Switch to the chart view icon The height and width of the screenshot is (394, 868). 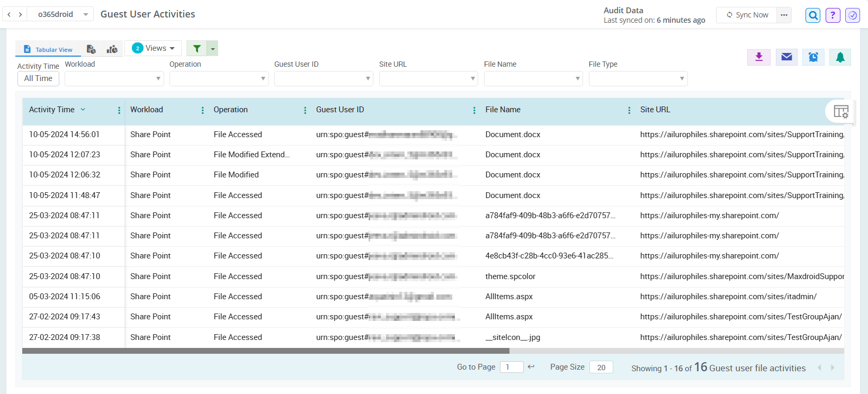point(112,49)
